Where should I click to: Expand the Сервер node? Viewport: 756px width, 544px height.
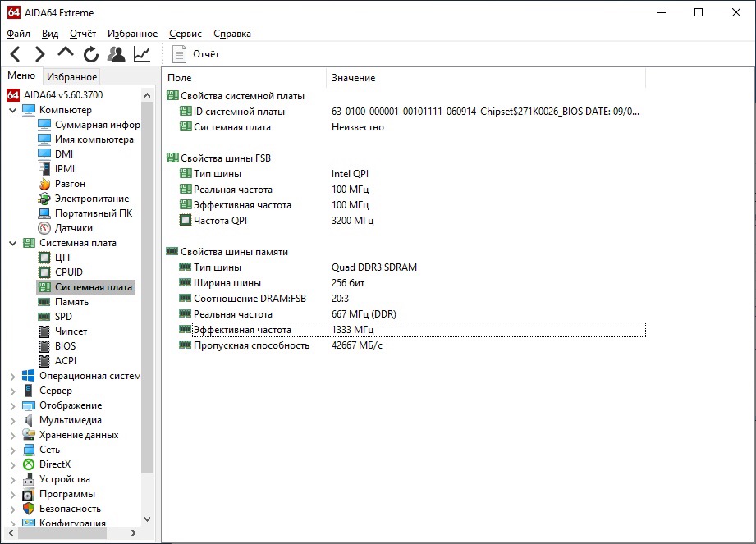tap(12, 391)
